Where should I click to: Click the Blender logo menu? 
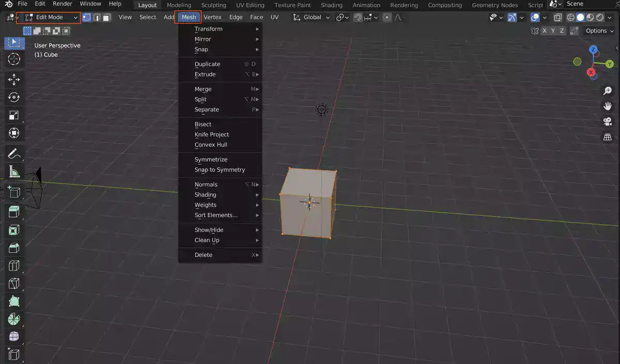click(x=8, y=4)
